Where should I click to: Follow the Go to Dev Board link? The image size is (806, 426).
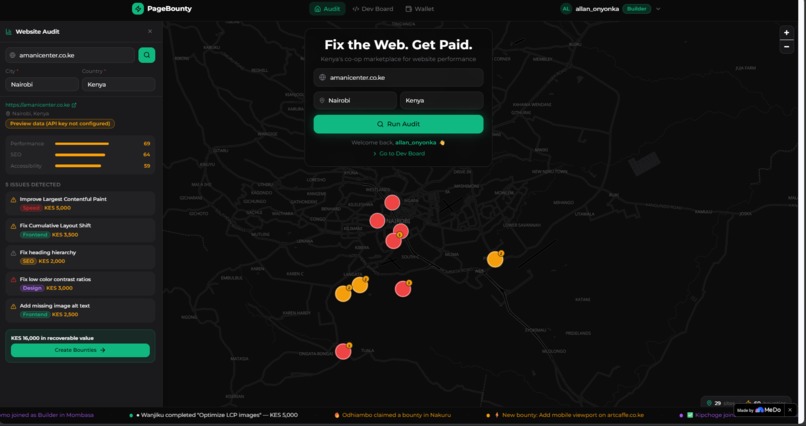click(399, 154)
